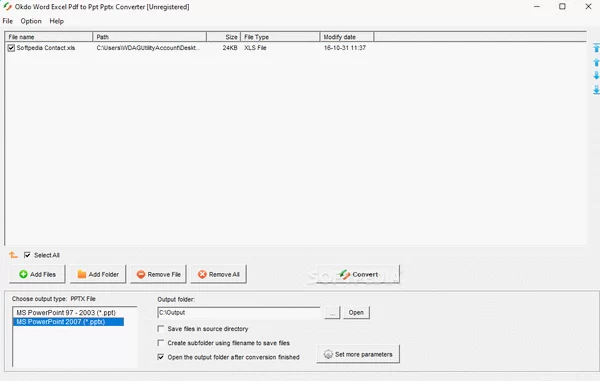The height and width of the screenshot is (381, 600).
Task: Open Set more parameters dialog
Action: (358, 354)
